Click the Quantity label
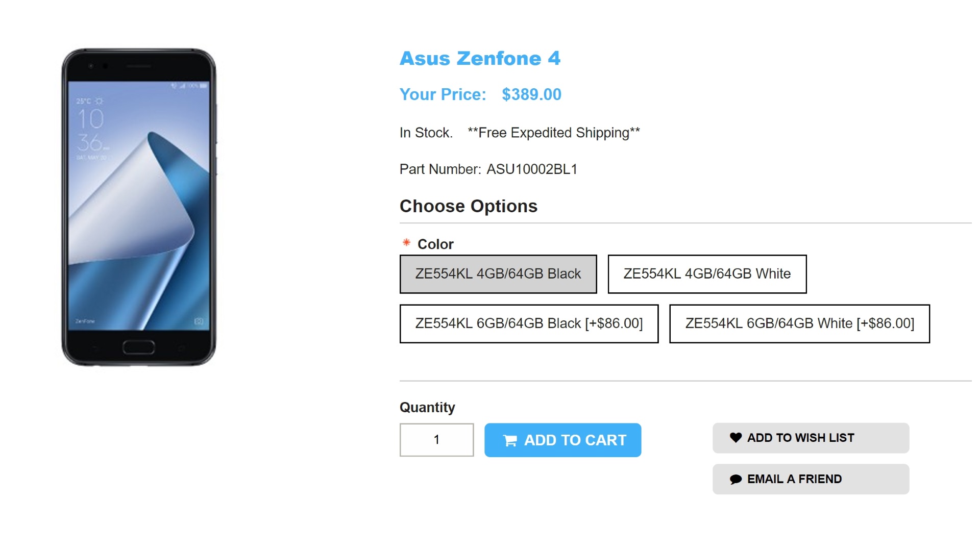The image size is (980, 551). 427,407
